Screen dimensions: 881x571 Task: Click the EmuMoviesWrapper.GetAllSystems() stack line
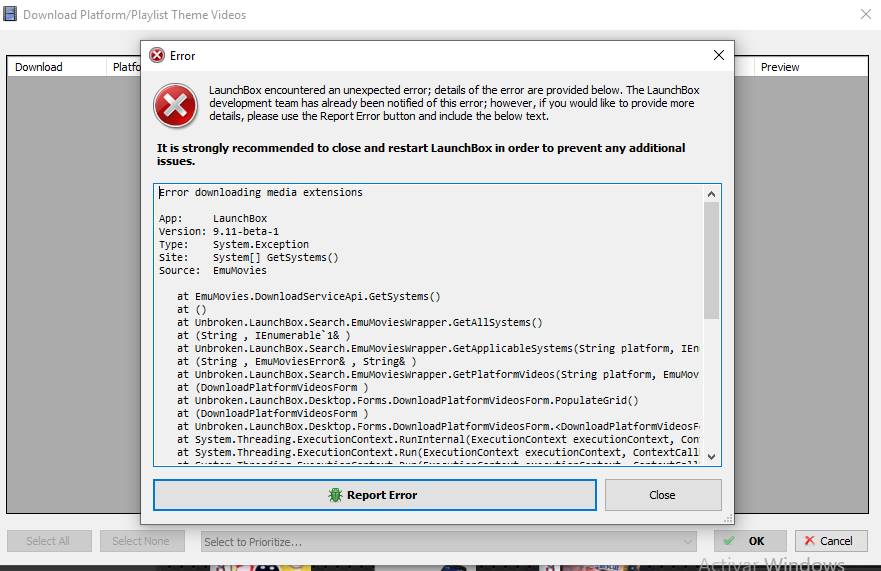coord(360,322)
